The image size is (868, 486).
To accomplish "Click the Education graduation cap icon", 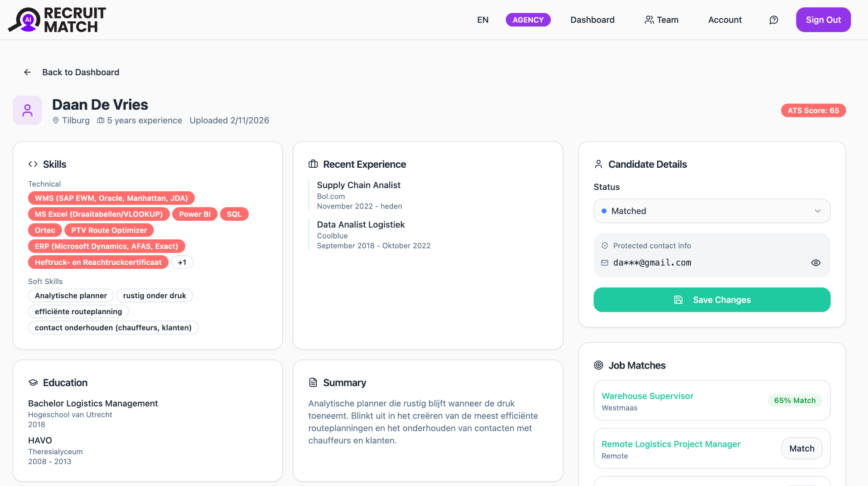I will point(33,383).
